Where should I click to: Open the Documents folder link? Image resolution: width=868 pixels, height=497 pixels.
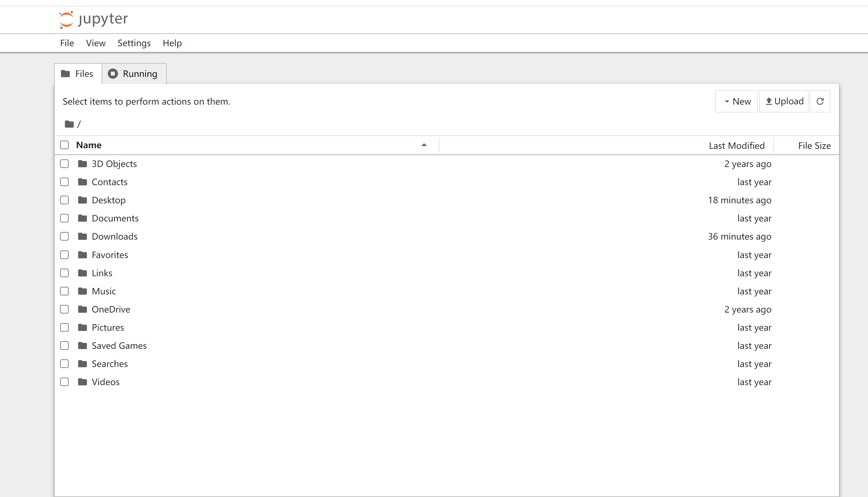pos(115,218)
